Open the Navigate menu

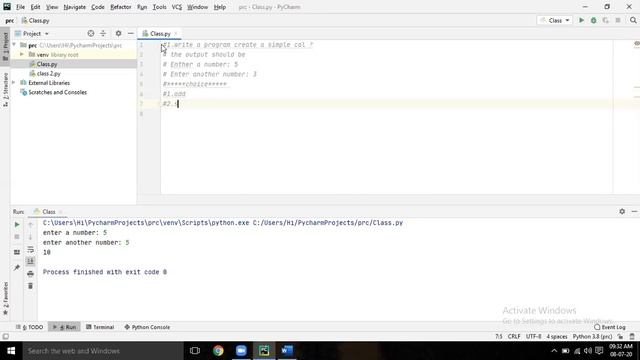pyautogui.click(x=75, y=7)
